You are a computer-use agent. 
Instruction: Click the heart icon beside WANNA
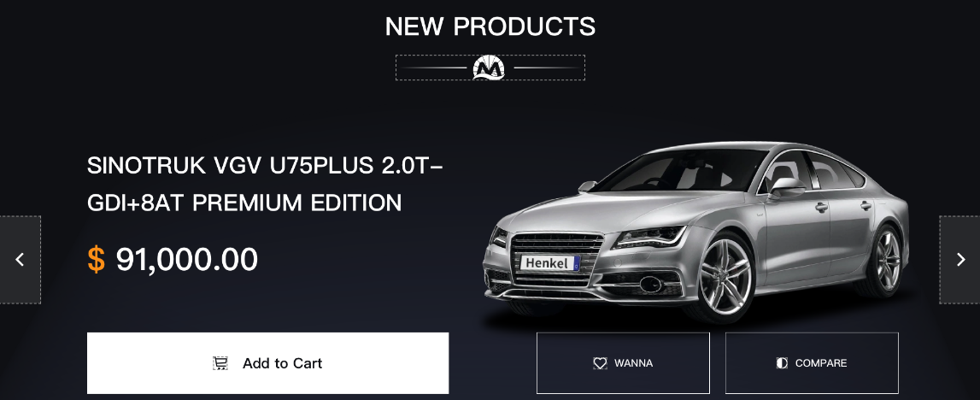click(600, 363)
